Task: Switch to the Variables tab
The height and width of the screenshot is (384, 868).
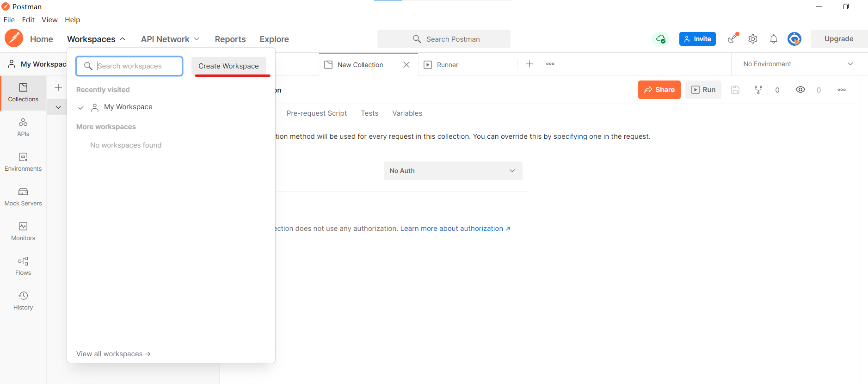Action: (407, 113)
